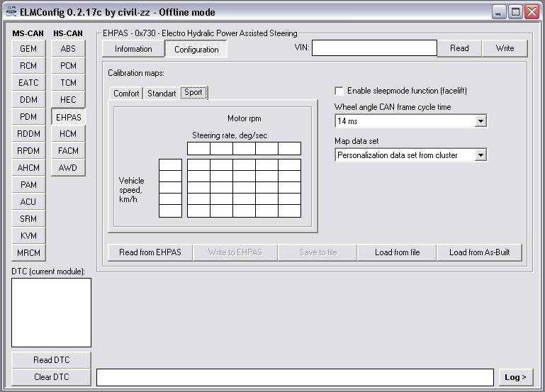Click the ELMConfig title bar icon

point(11,12)
